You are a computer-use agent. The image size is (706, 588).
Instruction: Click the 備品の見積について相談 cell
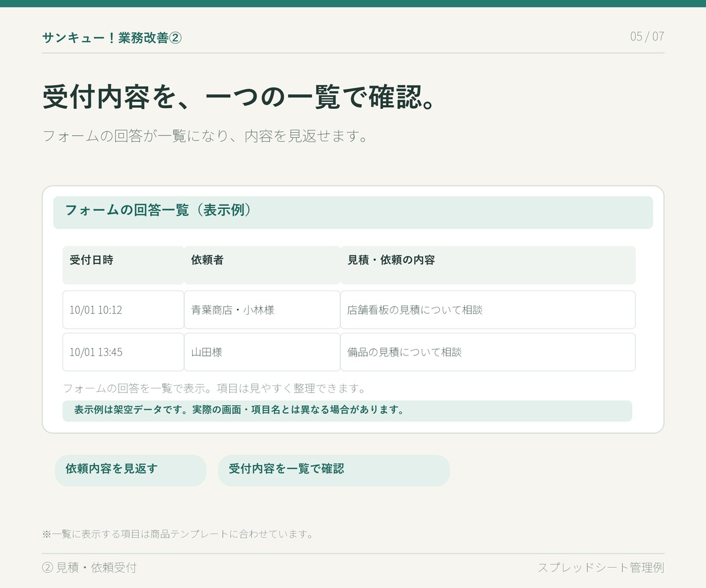[488, 352]
